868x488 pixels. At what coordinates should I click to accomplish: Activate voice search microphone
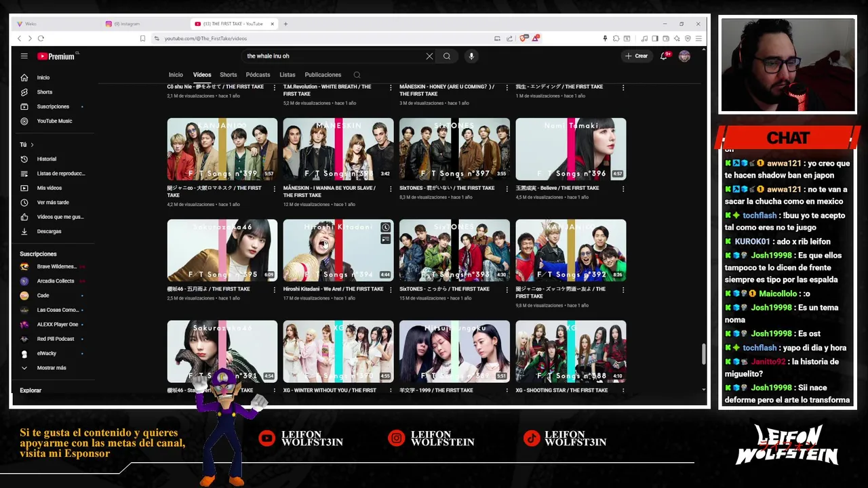click(471, 56)
